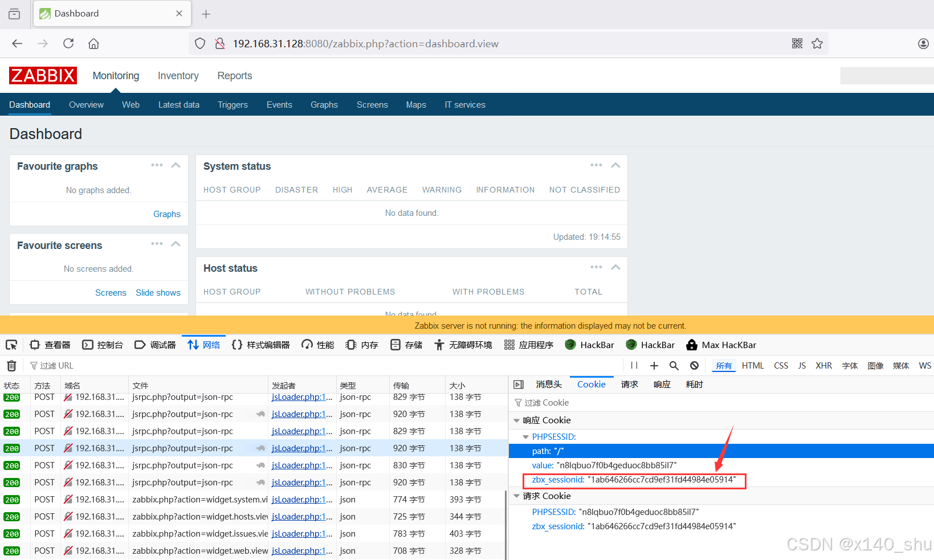
Task: Filter requests by HTML type
Action: (x=753, y=366)
